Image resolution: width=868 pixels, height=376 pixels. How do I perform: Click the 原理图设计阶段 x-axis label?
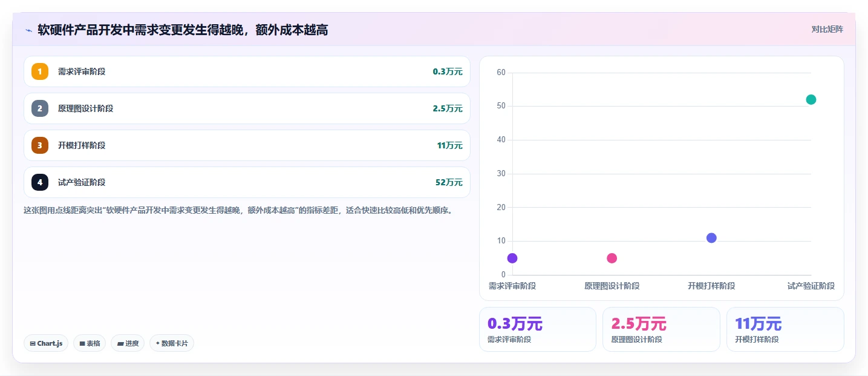tap(612, 286)
